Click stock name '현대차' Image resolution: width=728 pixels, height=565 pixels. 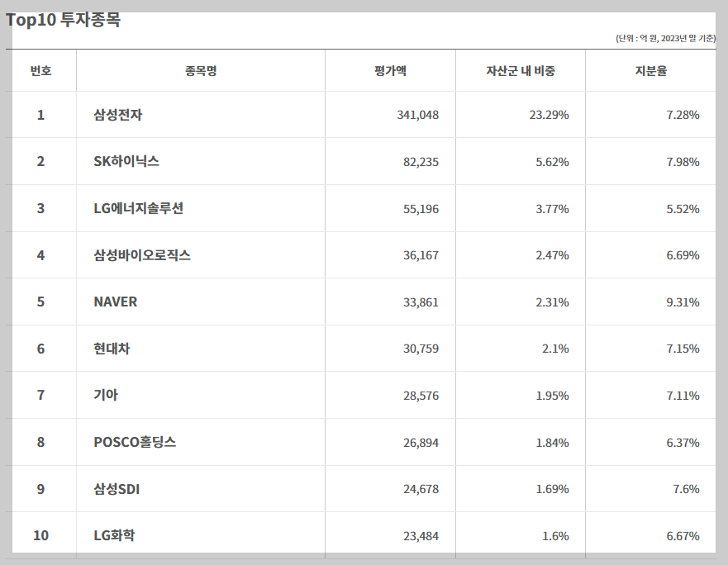[x=112, y=349]
